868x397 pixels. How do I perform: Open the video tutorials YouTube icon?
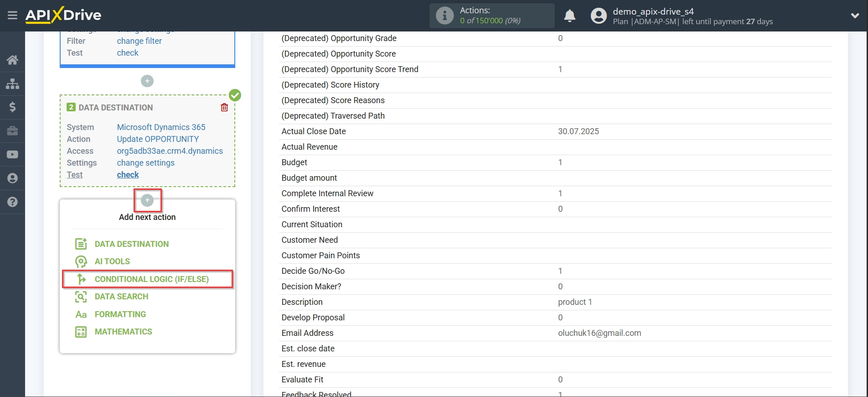click(12, 155)
